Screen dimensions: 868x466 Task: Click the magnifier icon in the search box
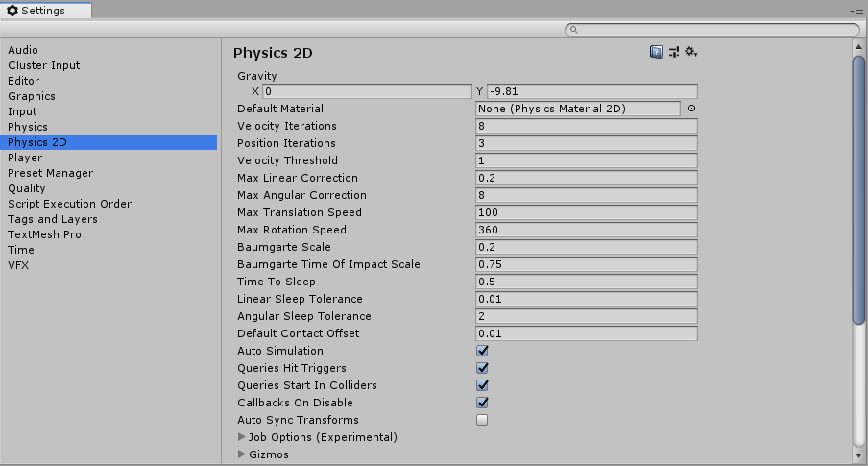click(574, 30)
